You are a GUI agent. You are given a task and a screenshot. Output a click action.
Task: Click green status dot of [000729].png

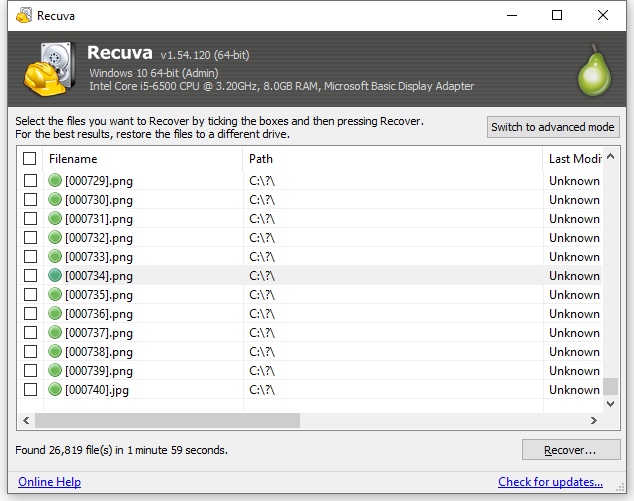pyautogui.click(x=55, y=181)
